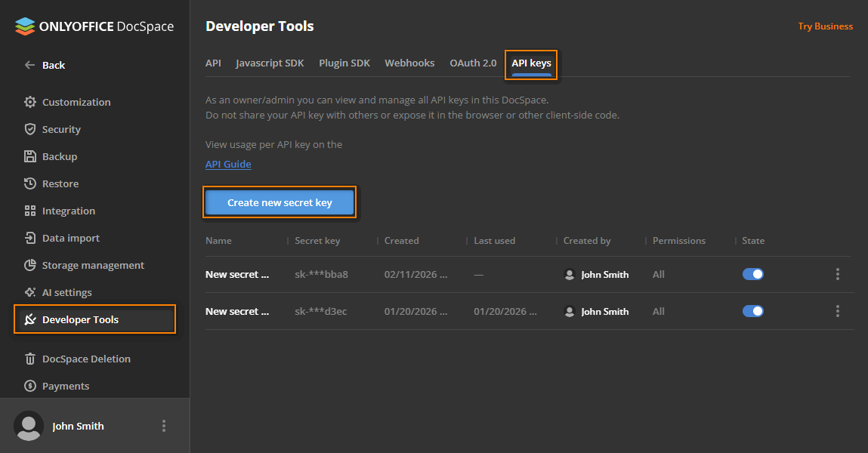Screen dimensions: 868x453
Task: Go to the Restore section
Action: point(57,183)
